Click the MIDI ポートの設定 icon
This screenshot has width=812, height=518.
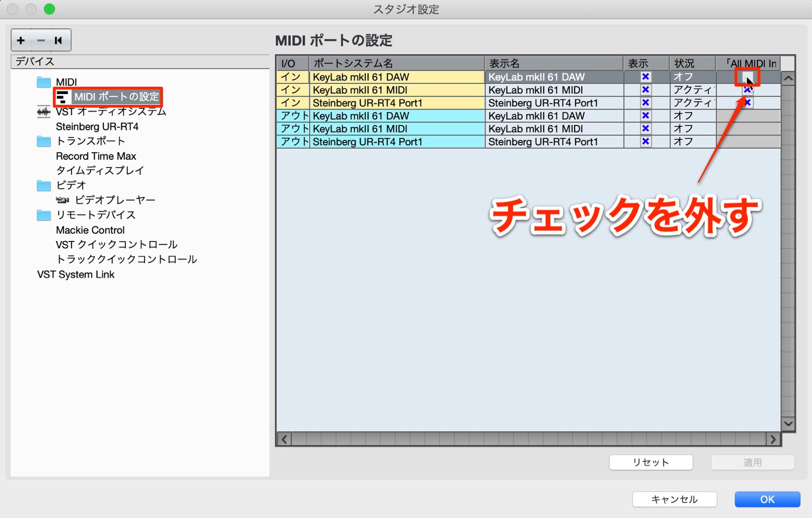(63, 97)
